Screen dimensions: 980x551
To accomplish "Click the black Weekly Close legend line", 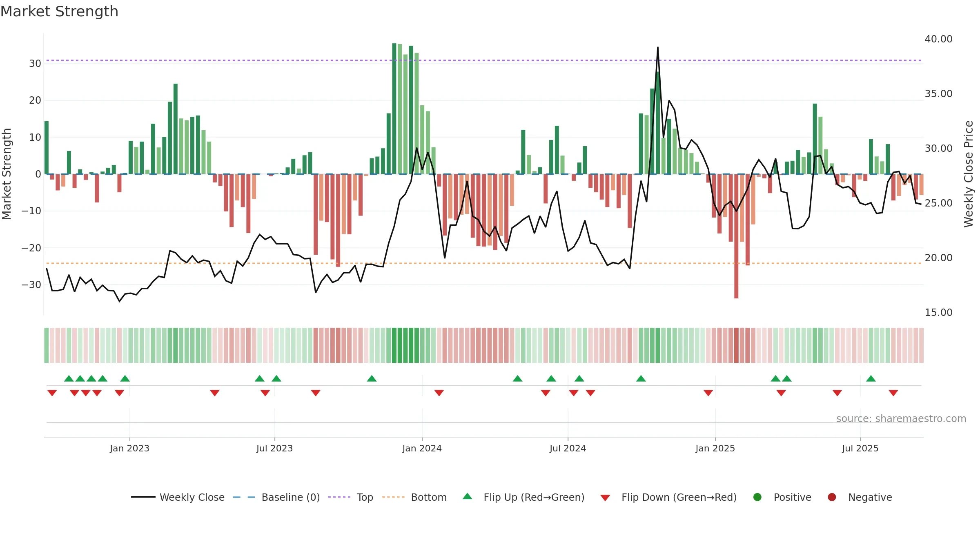I will (x=143, y=497).
